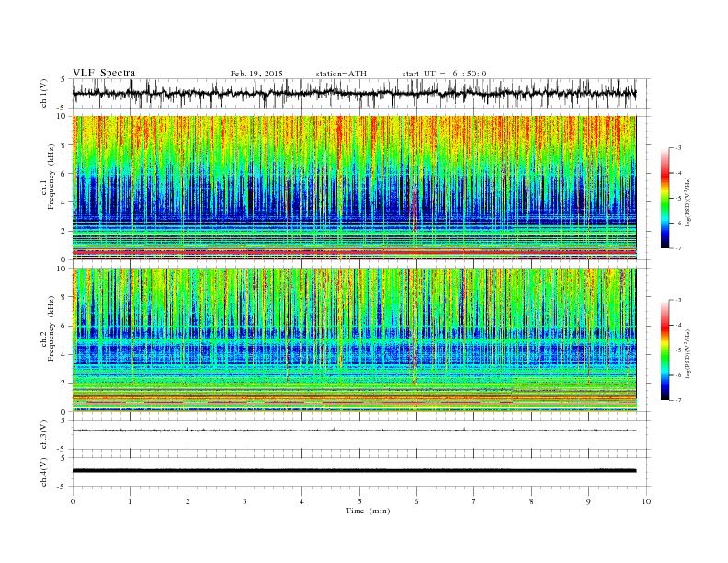728x563 pixels.
Task: Click inside the ch.1 spectrogram panel
Action: pyautogui.click(x=354, y=188)
